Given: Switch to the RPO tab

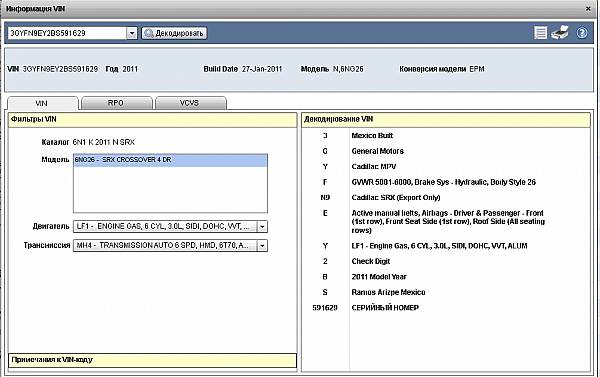Looking at the screenshot, I should point(116,103).
